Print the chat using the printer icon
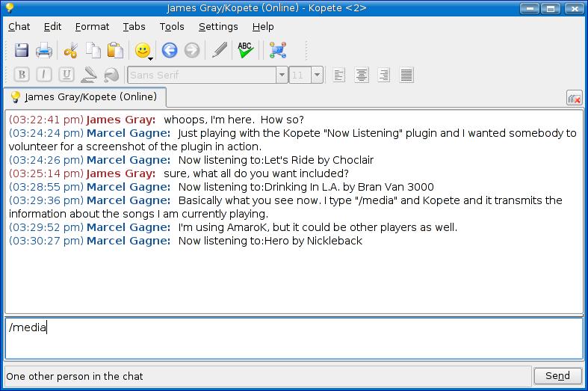The height and width of the screenshot is (391, 588). click(44, 51)
